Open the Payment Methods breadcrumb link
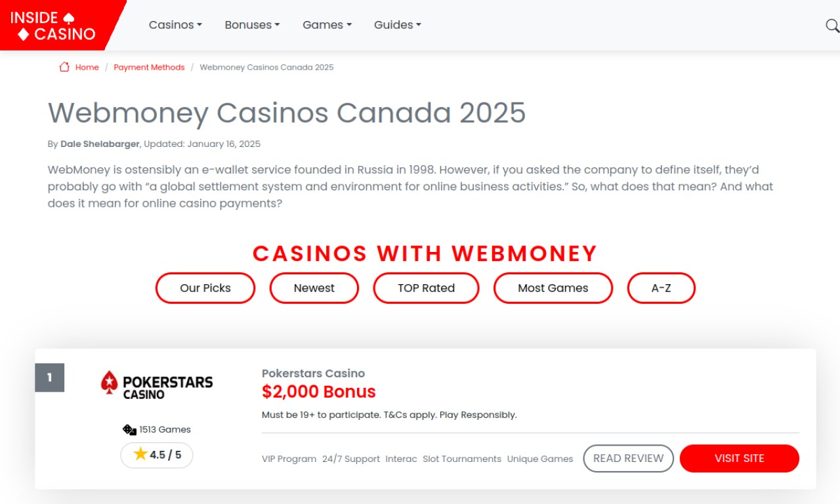 [149, 67]
